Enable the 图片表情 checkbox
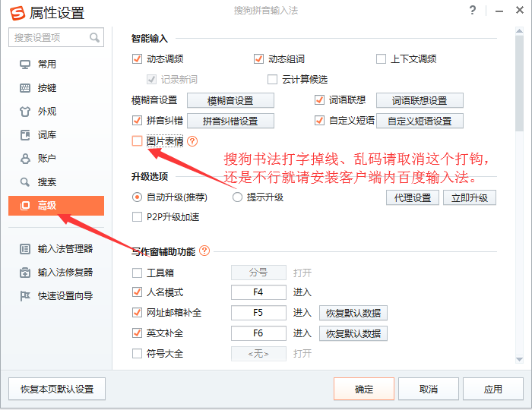532x410 pixels. point(138,141)
